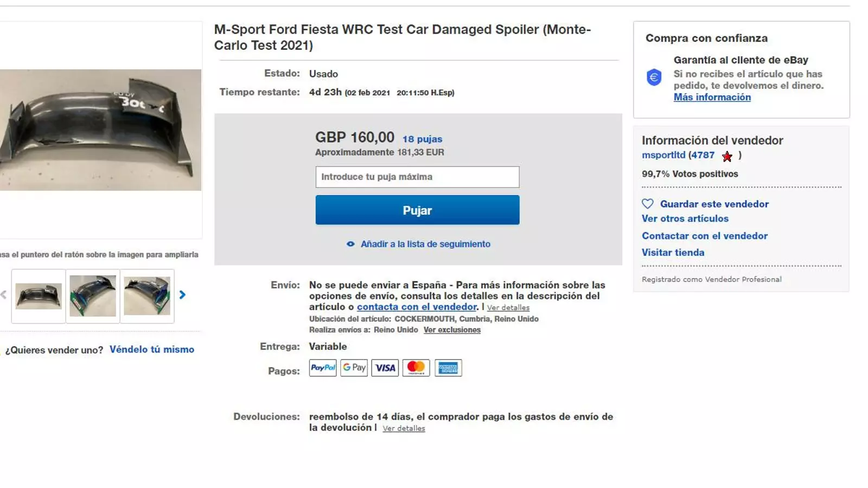Click the American Express icon
Viewport: 868px width, 488px height.
448,368
